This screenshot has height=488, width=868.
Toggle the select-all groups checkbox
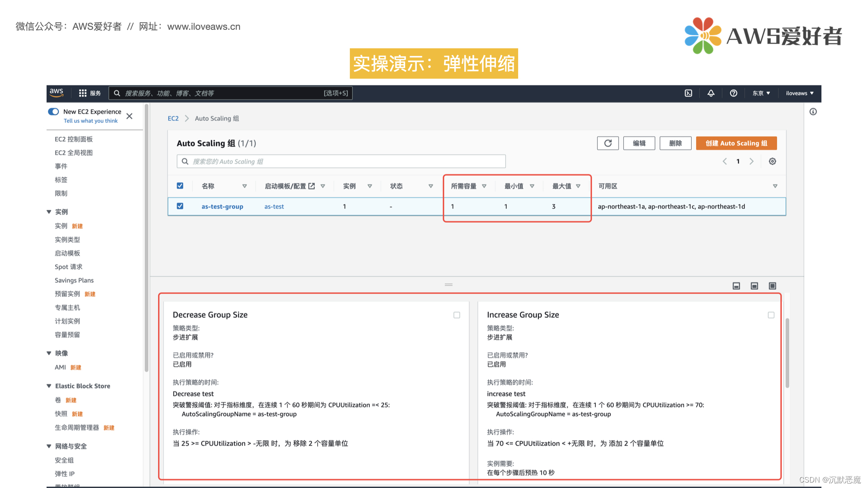click(x=180, y=186)
